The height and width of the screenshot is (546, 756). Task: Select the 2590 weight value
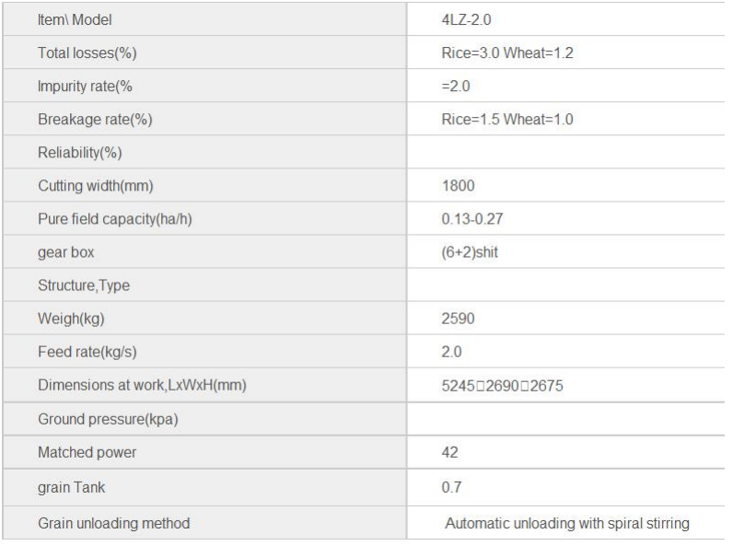458,320
